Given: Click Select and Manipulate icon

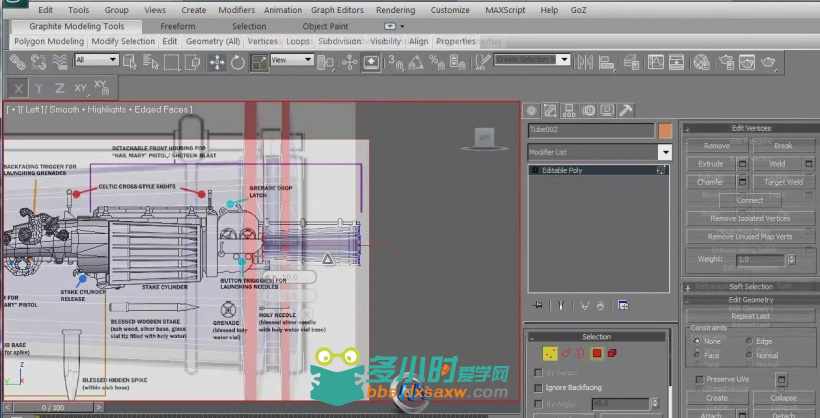Looking at the screenshot, I should click(349, 63).
